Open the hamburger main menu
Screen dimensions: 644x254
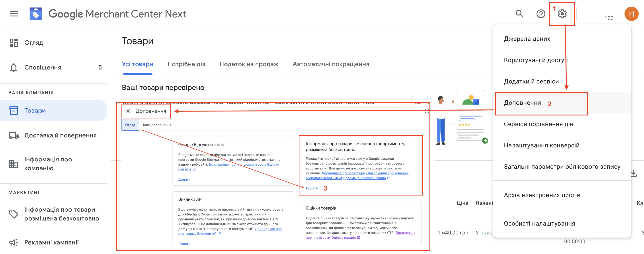tap(14, 14)
